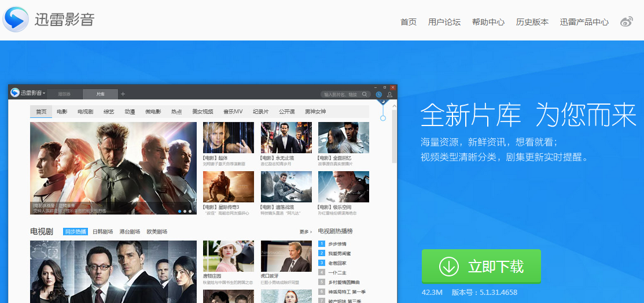The width and height of the screenshot is (644, 303).
Task: Click 神盾局特工 第一季 in the ranking list
Action: (347, 291)
